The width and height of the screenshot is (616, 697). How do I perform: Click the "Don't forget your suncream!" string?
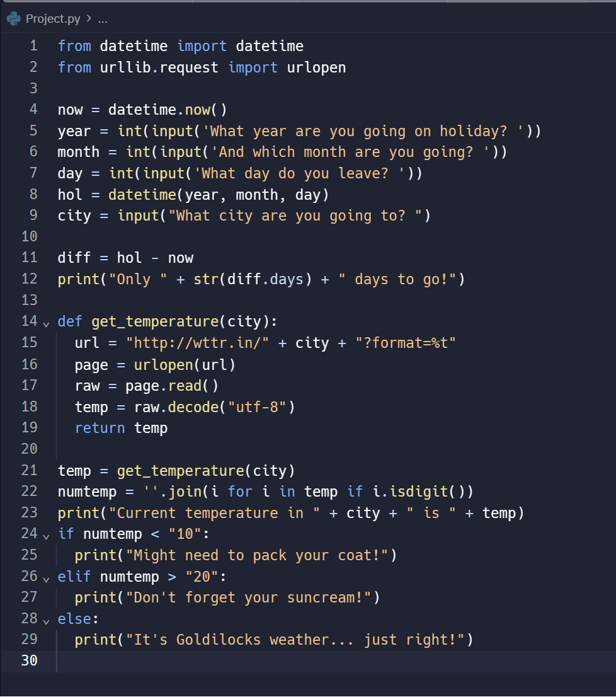click(x=248, y=598)
